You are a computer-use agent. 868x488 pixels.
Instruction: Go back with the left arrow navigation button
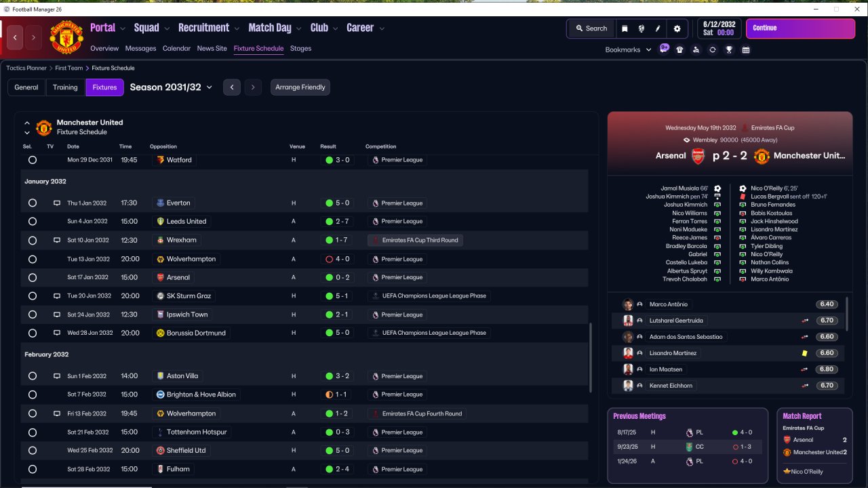(x=16, y=37)
